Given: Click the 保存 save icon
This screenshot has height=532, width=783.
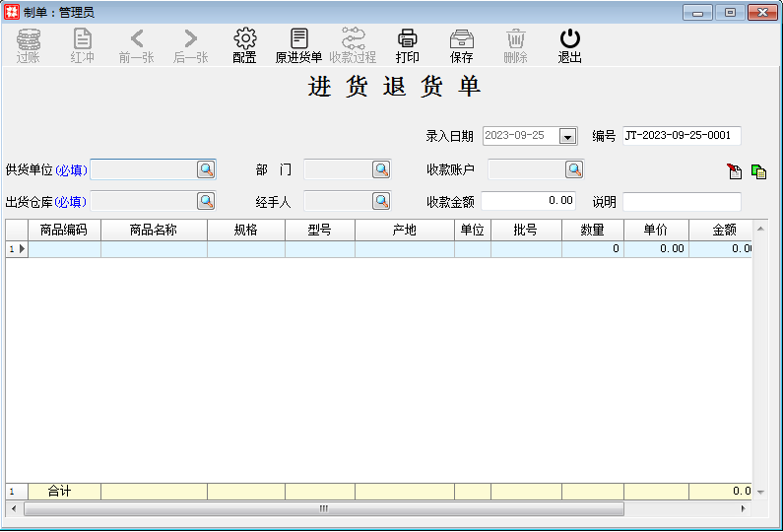Looking at the screenshot, I should point(461,39).
